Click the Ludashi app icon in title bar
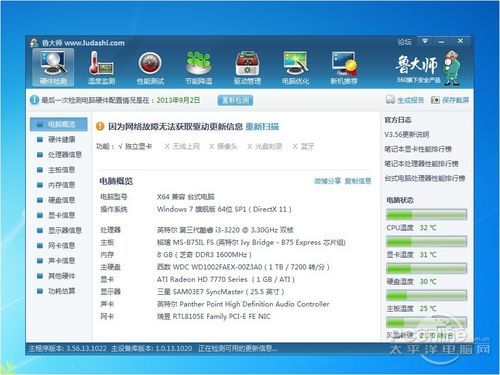Screen dimensions: 500x375 (34, 43)
